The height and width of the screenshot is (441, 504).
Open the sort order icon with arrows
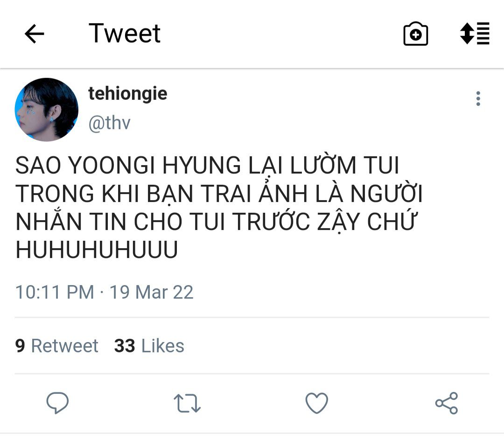[475, 33]
